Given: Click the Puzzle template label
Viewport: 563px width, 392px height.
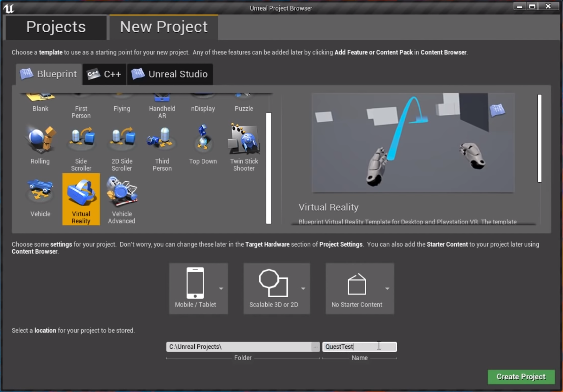Looking at the screenshot, I should pyautogui.click(x=244, y=109).
